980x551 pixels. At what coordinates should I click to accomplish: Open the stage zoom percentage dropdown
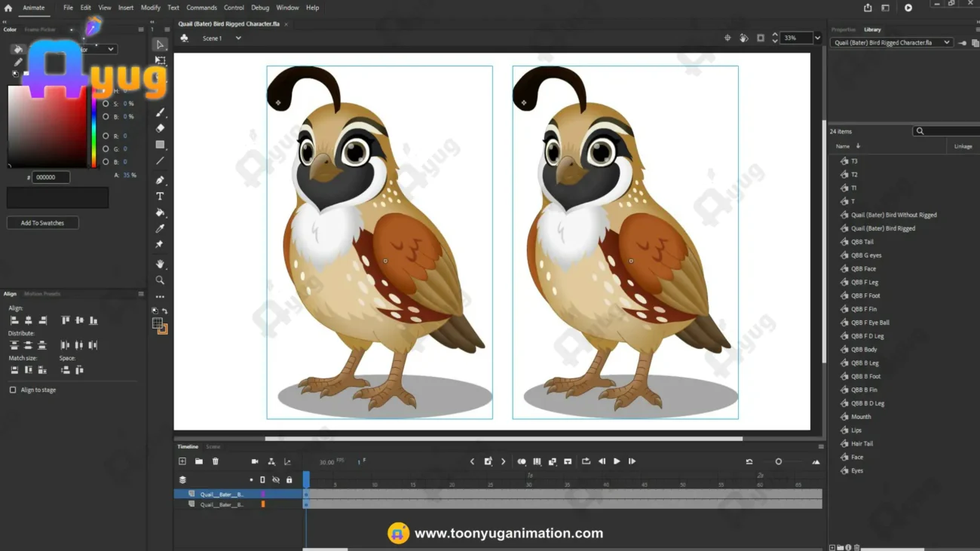[817, 38]
